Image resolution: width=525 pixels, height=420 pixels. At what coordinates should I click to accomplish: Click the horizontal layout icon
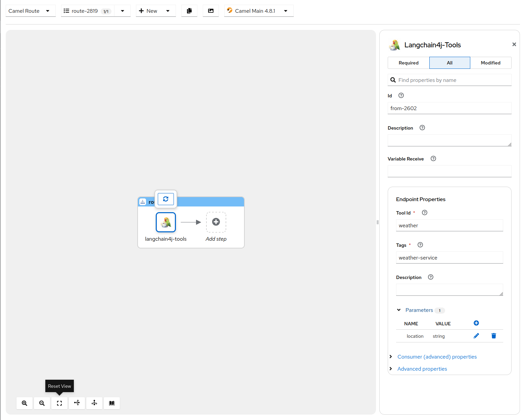77,403
